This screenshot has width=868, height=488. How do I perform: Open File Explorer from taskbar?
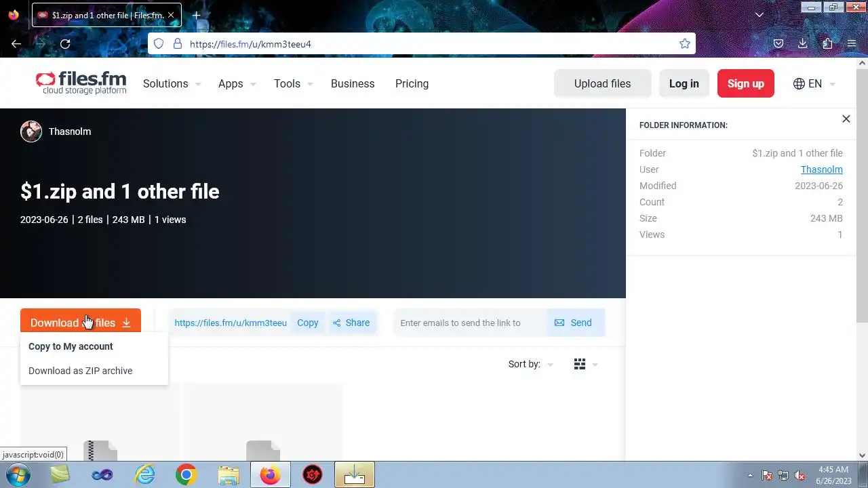click(x=229, y=475)
